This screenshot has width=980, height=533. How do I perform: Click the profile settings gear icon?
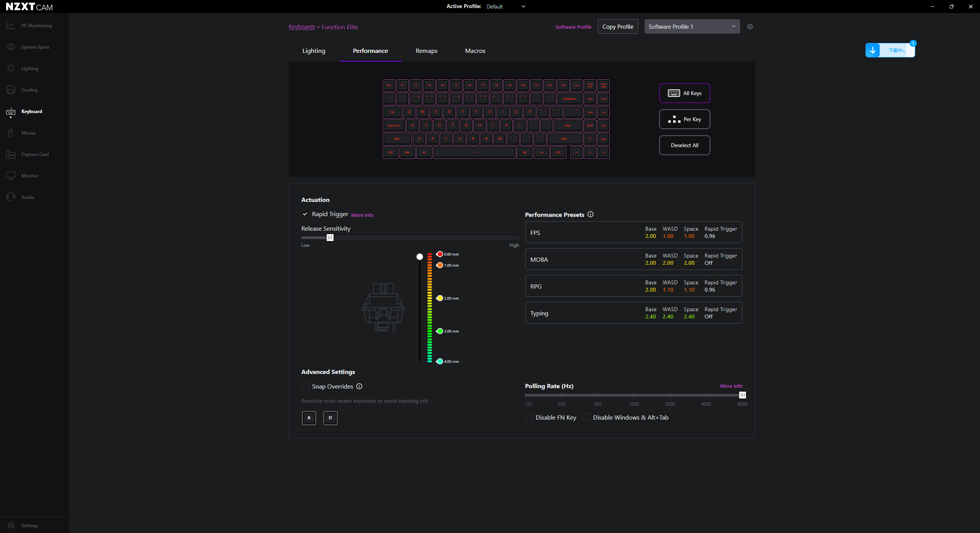pyautogui.click(x=750, y=27)
